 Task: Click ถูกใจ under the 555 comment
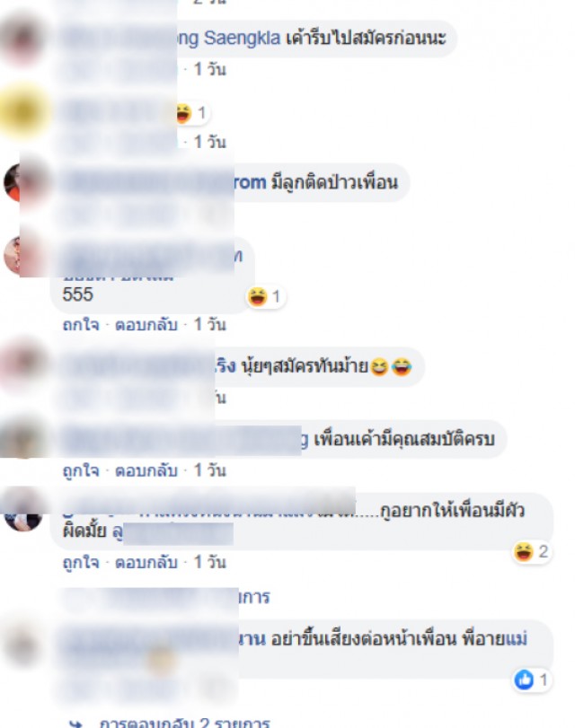pyautogui.click(x=81, y=325)
